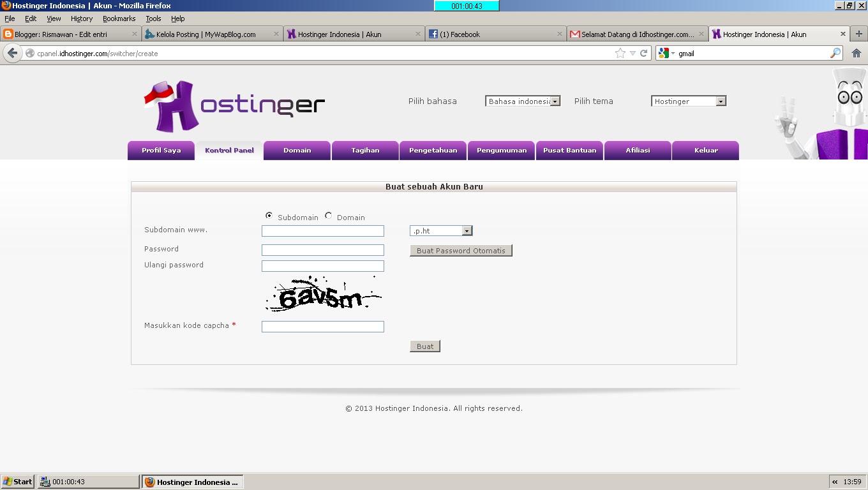Close the Kelola Posting MyWapBlog tab
The image size is (868, 490).
[x=276, y=34]
